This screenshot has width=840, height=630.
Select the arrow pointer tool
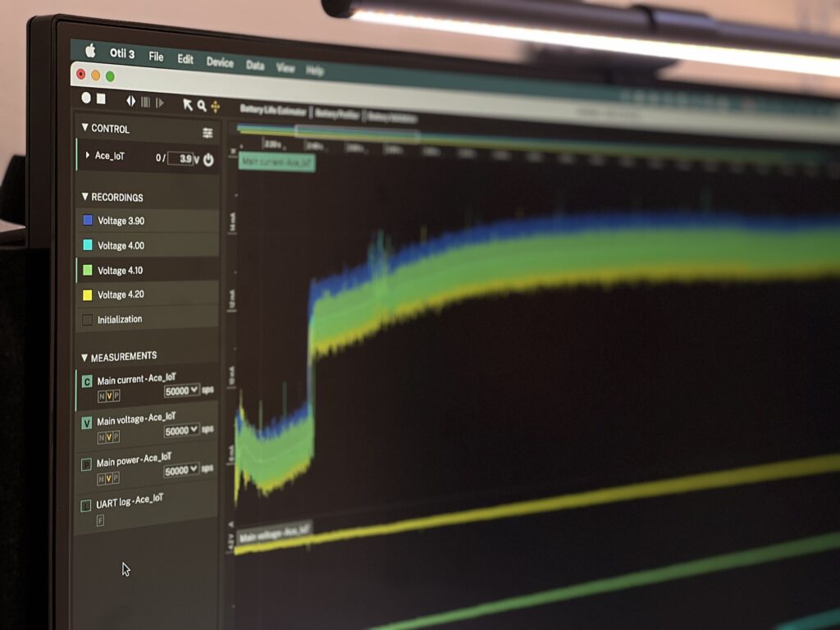(x=187, y=105)
